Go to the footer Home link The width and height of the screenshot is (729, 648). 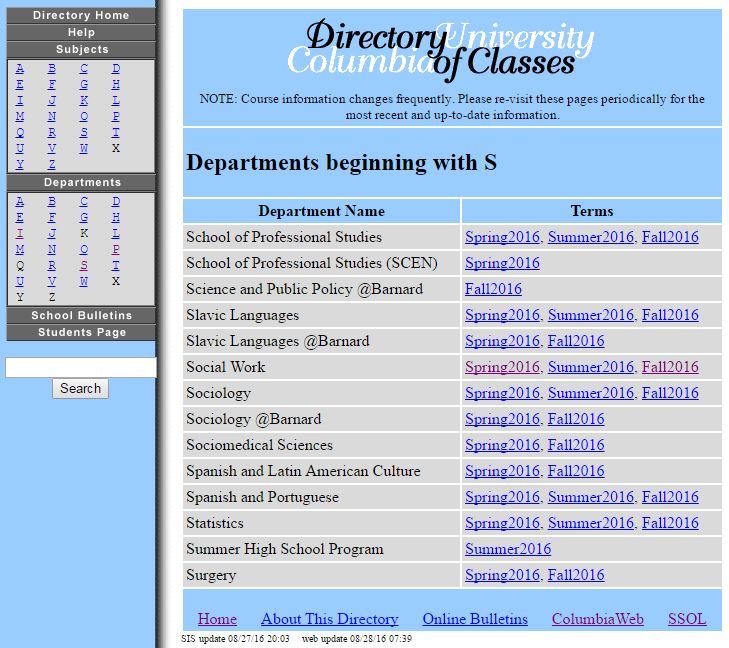point(217,619)
